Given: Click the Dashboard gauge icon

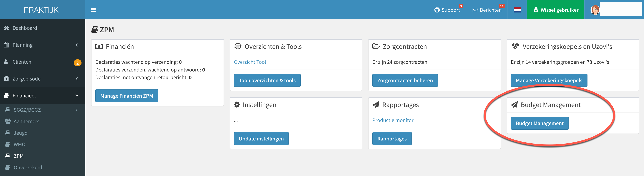Looking at the screenshot, I should [x=7, y=28].
